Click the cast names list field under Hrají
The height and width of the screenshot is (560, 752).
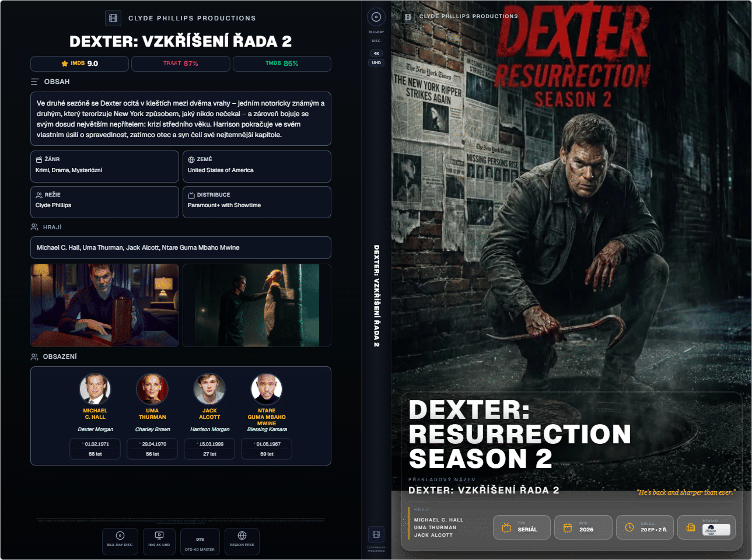[x=181, y=247]
